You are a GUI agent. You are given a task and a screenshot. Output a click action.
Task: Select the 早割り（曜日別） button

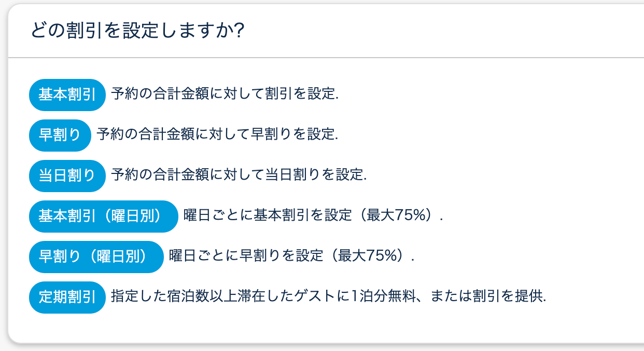[96, 257]
